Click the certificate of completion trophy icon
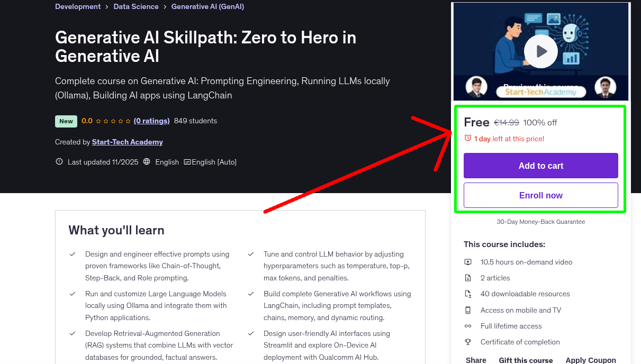 click(468, 342)
